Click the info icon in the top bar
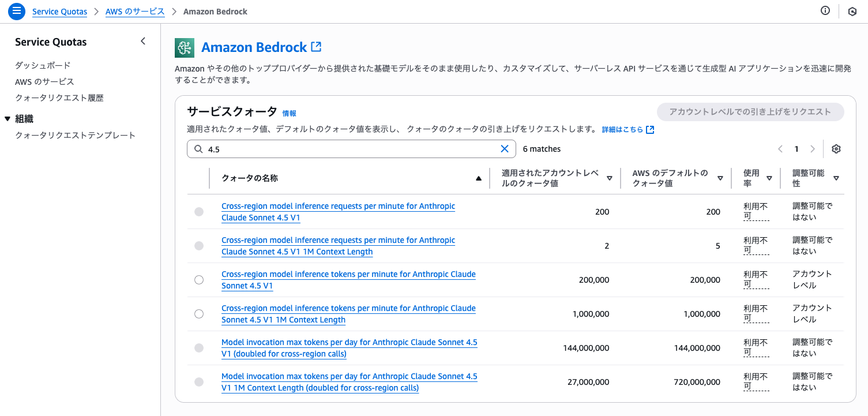The width and height of the screenshot is (868, 416). pos(825,10)
